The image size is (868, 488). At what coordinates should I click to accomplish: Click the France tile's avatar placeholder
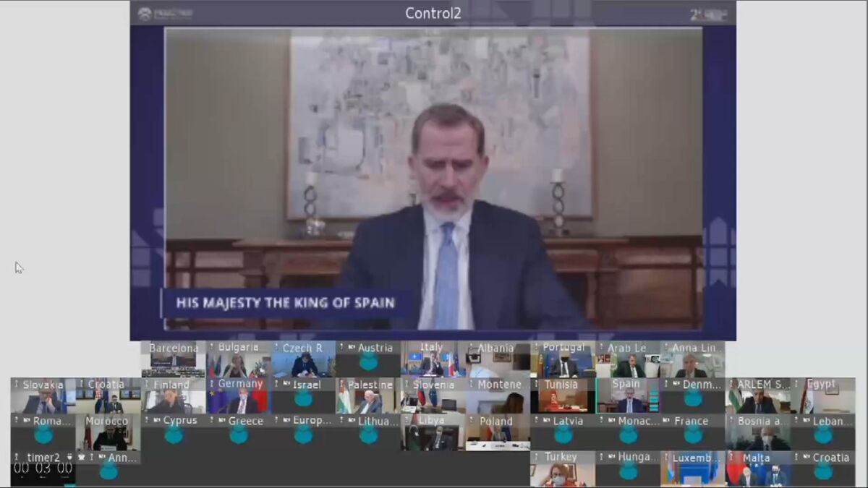point(693,434)
